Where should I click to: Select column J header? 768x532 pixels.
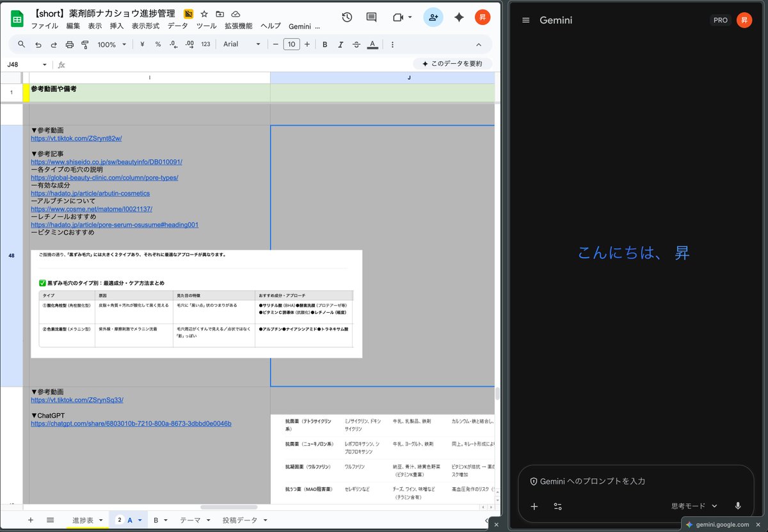[383, 77]
